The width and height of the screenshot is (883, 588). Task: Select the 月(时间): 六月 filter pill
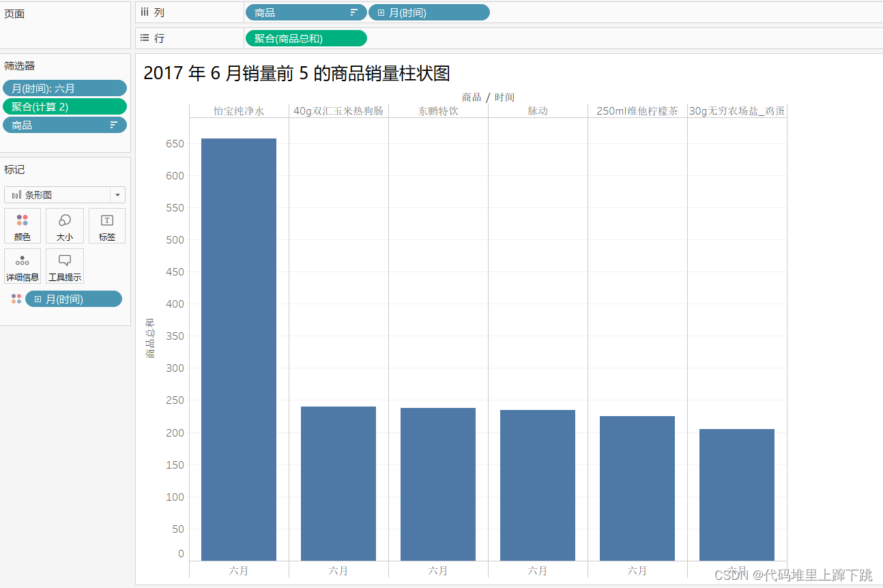(65, 88)
